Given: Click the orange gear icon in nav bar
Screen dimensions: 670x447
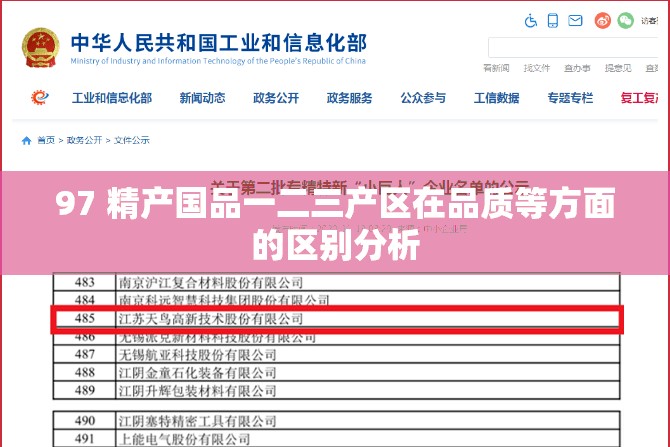Looking at the screenshot, I should click(39, 97).
